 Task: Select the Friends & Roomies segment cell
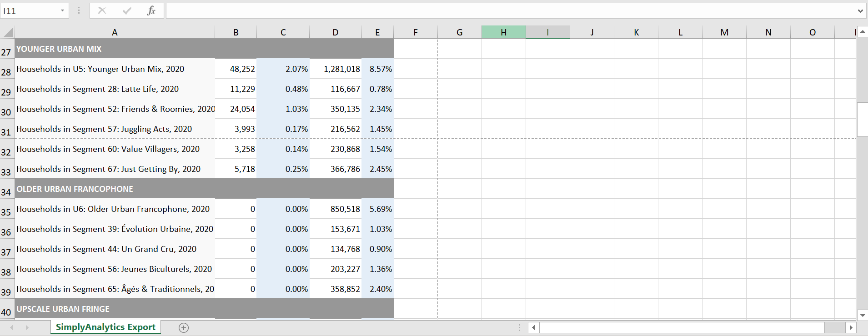click(115, 109)
